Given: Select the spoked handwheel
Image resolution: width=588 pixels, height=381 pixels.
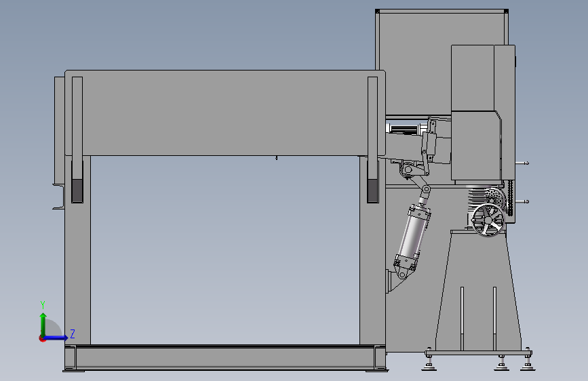Looking at the screenshot, I should (x=488, y=220).
